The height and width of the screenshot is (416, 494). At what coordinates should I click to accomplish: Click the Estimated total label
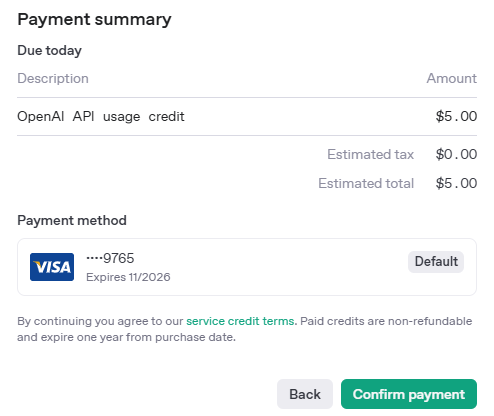click(x=366, y=183)
